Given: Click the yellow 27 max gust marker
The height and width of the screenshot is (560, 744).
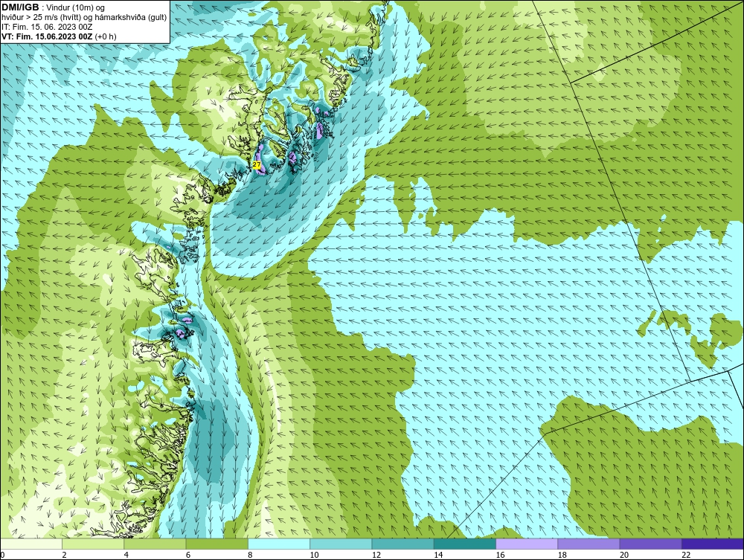Looking at the screenshot, I should click(x=256, y=164).
